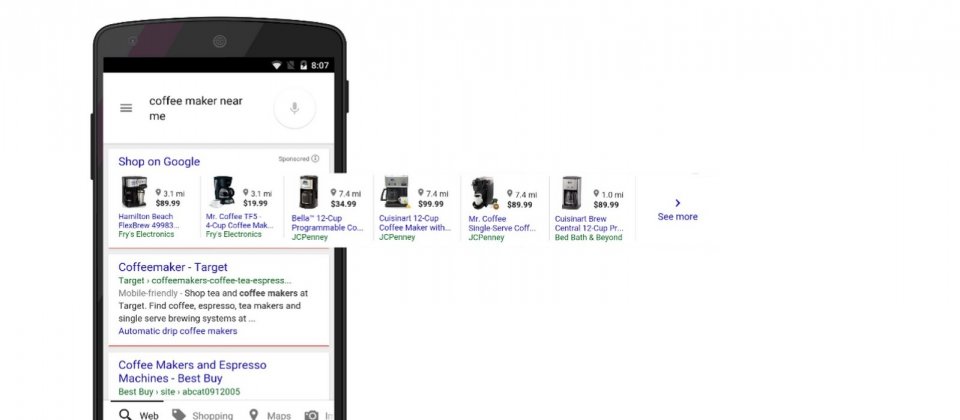Click the Sponsored info icon
Screen dimensions: 960x420
[x=315, y=159]
